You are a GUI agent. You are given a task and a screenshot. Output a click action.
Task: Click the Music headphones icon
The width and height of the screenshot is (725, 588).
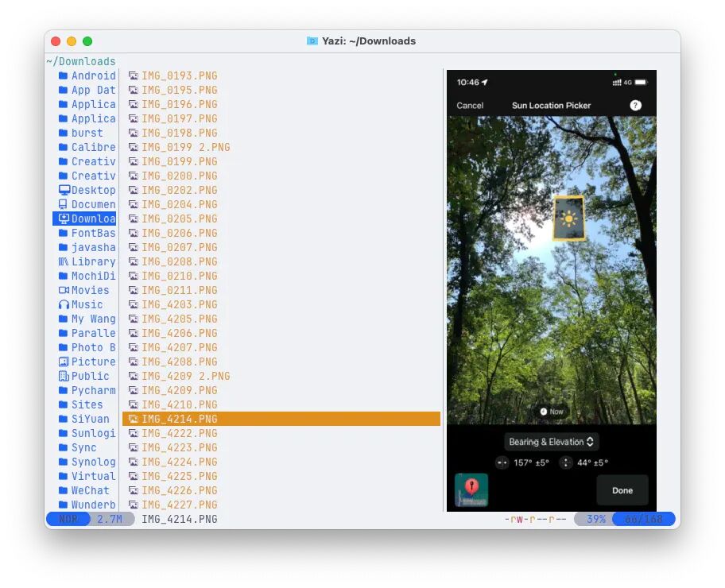(64, 304)
